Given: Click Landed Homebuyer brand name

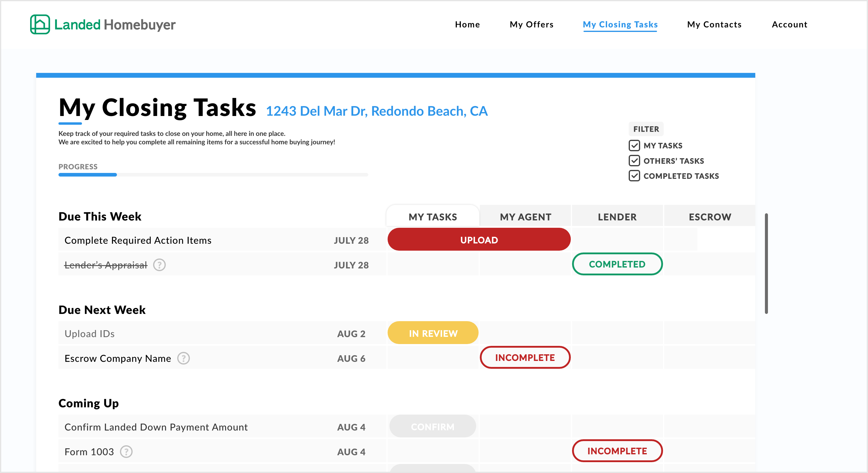Looking at the screenshot, I should click(x=115, y=25).
